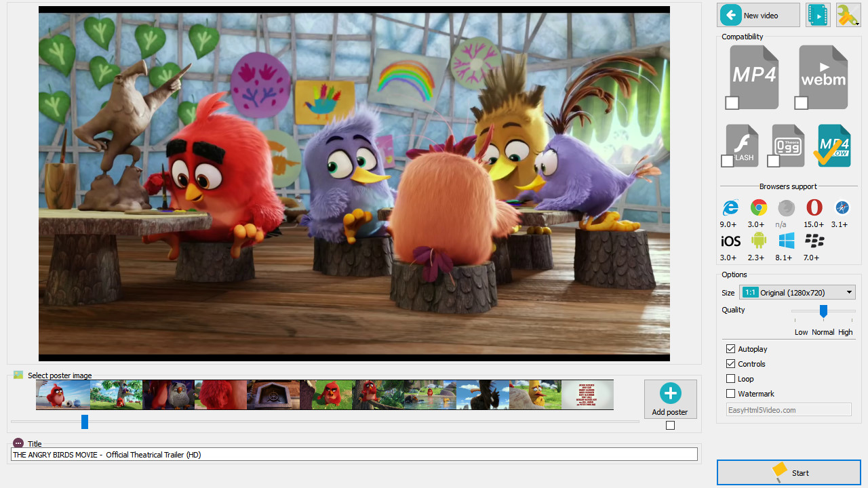Click the Chrome browser icon
The image size is (868, 488).
tap(758, 207)
